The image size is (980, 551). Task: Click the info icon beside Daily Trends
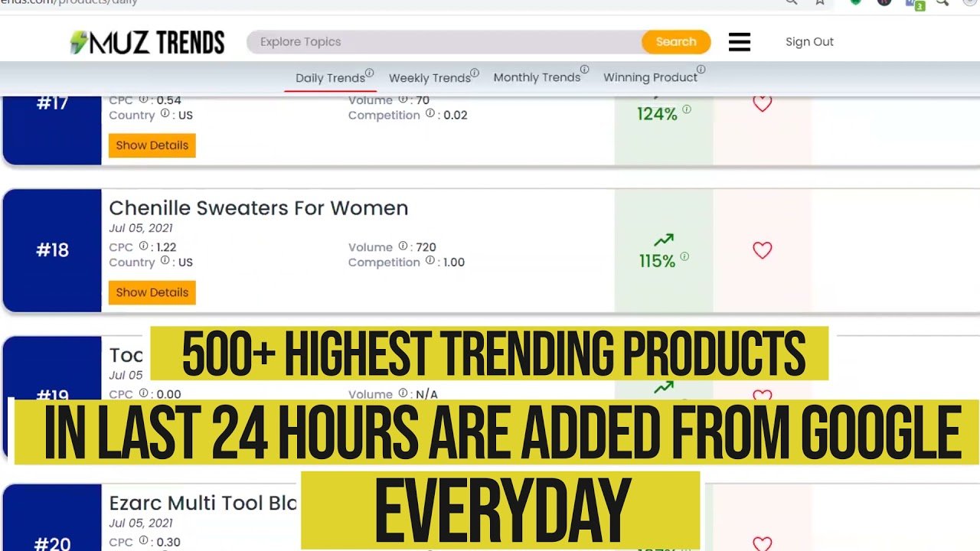click(x=369, y=73)
